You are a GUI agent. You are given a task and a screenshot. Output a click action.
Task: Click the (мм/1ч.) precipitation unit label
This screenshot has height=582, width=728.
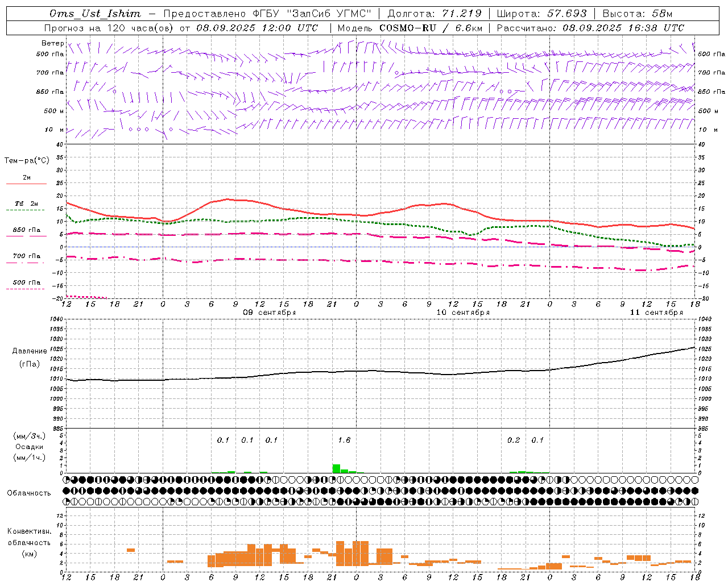(x=29, y=458)
